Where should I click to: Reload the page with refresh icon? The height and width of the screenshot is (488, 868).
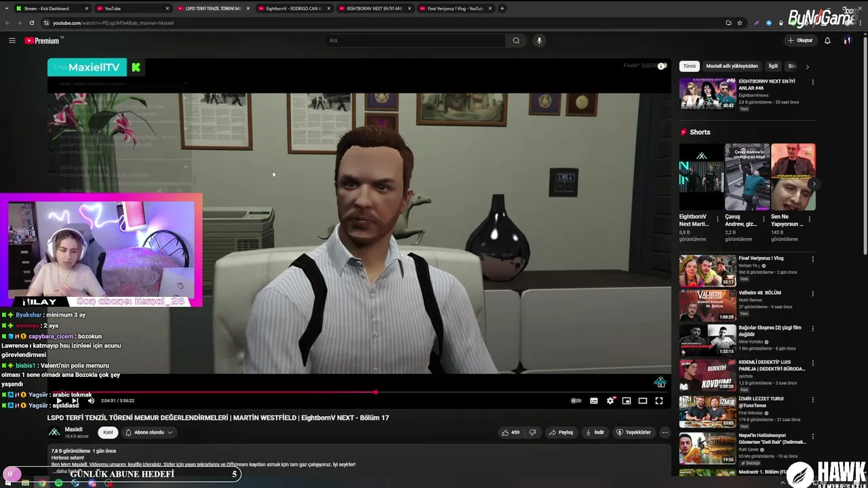(x=31, y=22)
